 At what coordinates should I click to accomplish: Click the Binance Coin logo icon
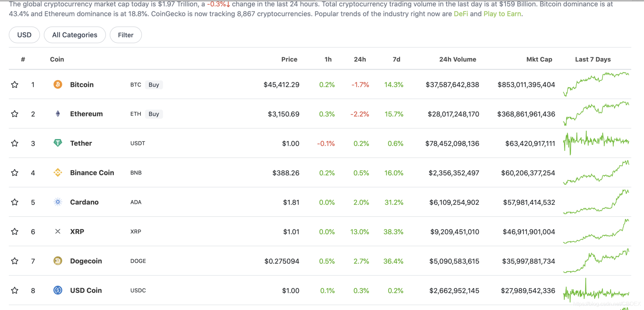click(x=58, y=173)
